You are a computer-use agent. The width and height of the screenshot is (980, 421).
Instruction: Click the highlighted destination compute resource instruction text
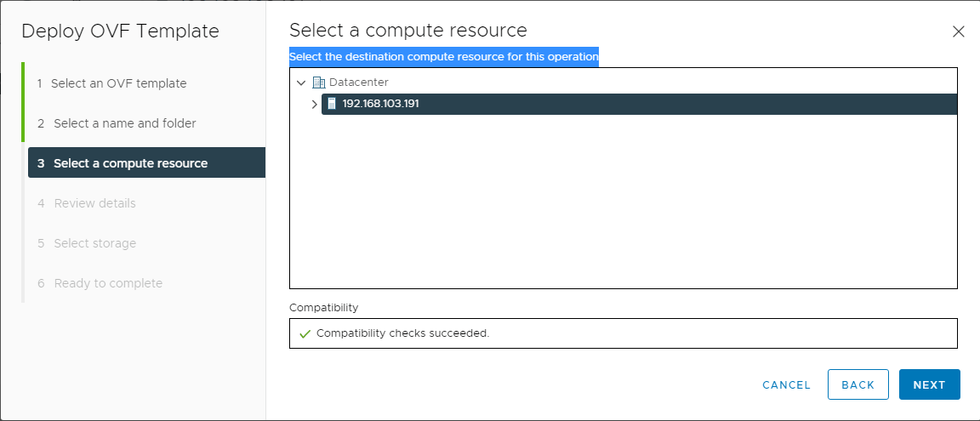pyautogui.click(x=444, y=57)
